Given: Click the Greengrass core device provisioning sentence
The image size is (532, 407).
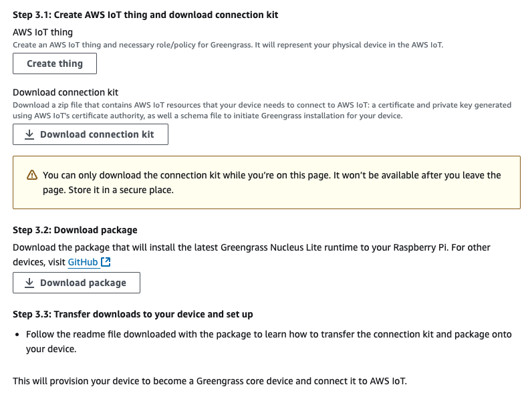Looking at the screenshot, I should [x=209, y=381].
